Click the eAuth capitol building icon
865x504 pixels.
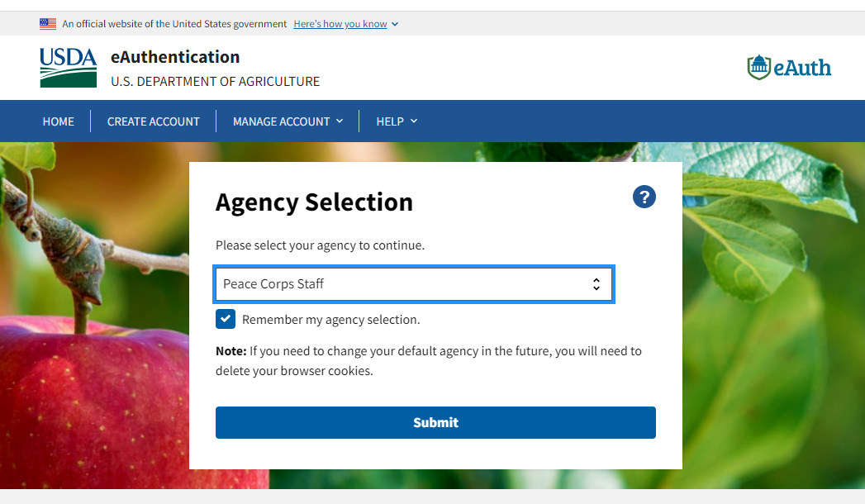click(758, 67)
